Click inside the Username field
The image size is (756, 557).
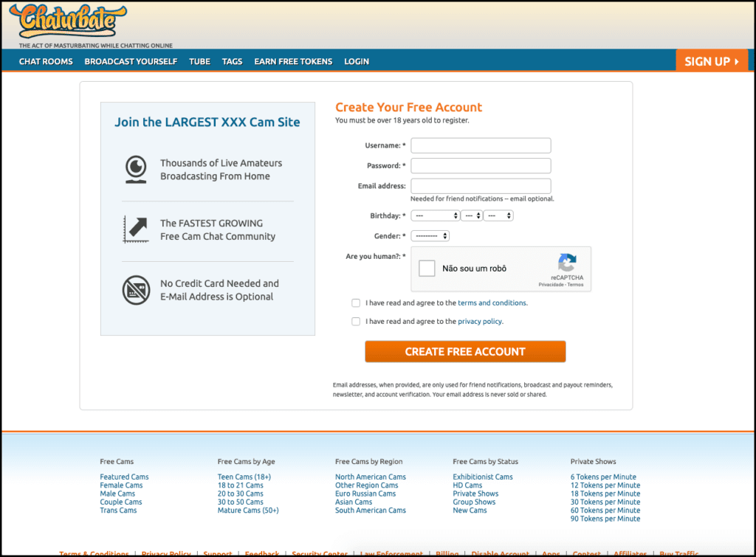[481, 145]
